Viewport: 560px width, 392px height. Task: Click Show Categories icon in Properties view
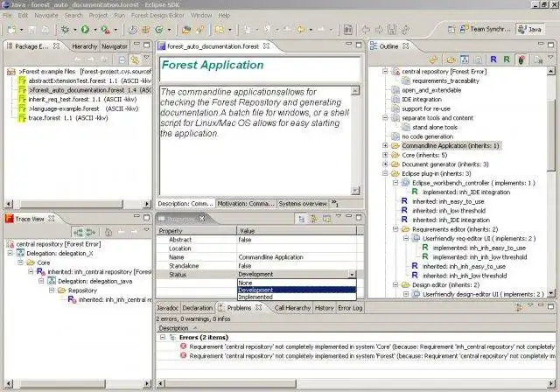point(301,219)
